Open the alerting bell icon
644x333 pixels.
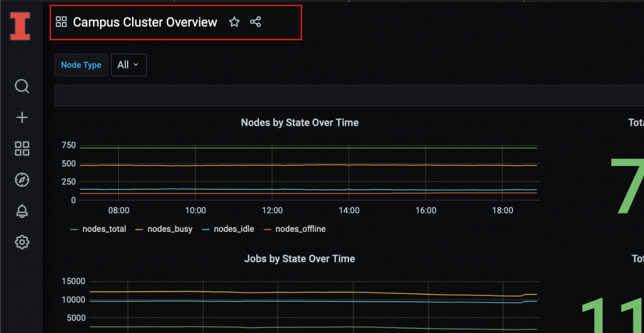22,211
